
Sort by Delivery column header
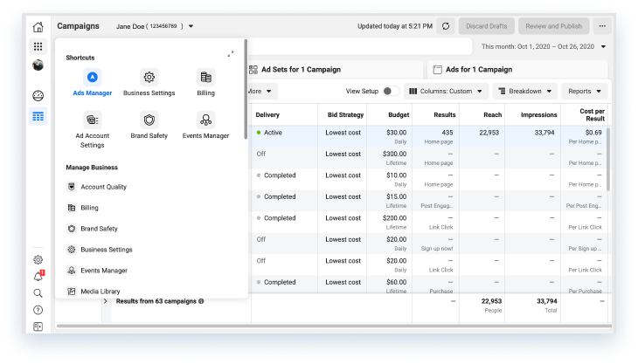[267, 115]
